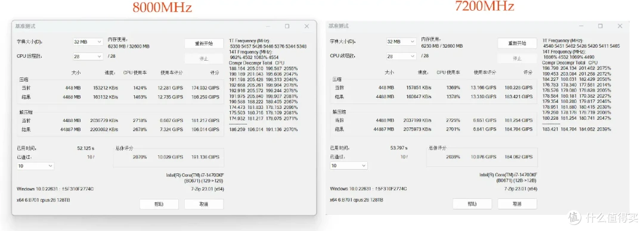Click the 帮助 help button in the 7200MHz window

(x=472, y=204)
